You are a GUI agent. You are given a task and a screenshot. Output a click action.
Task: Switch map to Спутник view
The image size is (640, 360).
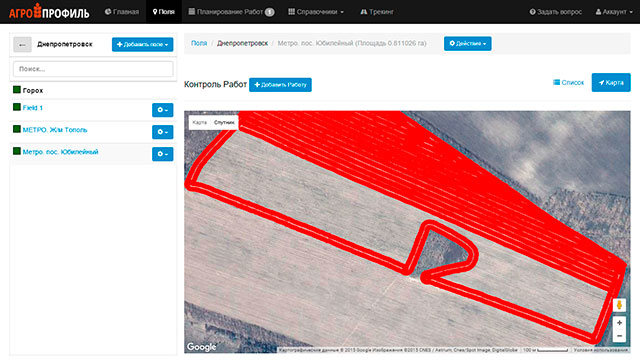click(224, 122)
